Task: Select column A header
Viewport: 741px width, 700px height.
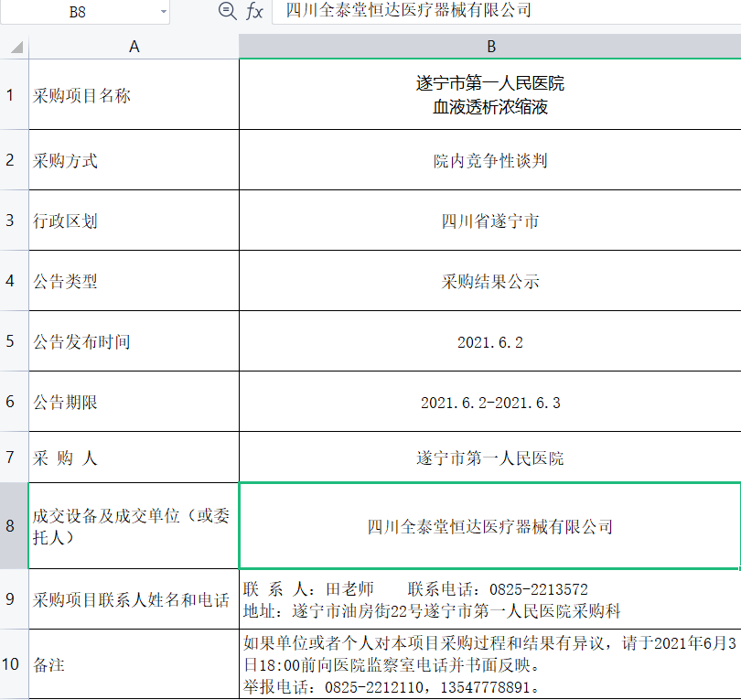Action: (x=134, y=47)
